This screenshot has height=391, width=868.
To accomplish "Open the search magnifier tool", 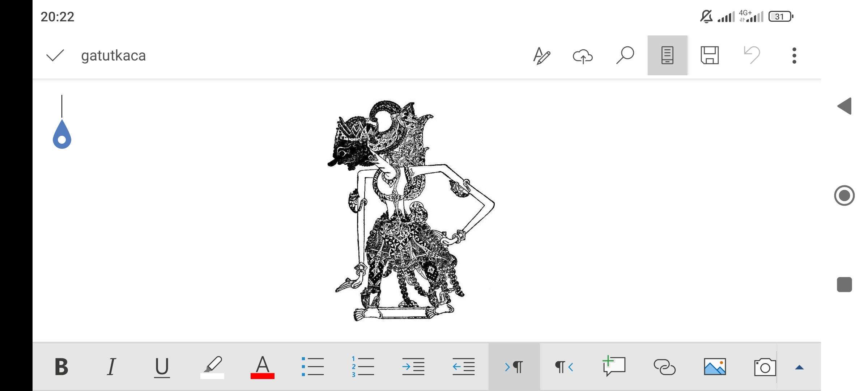I will coord(625,55).
